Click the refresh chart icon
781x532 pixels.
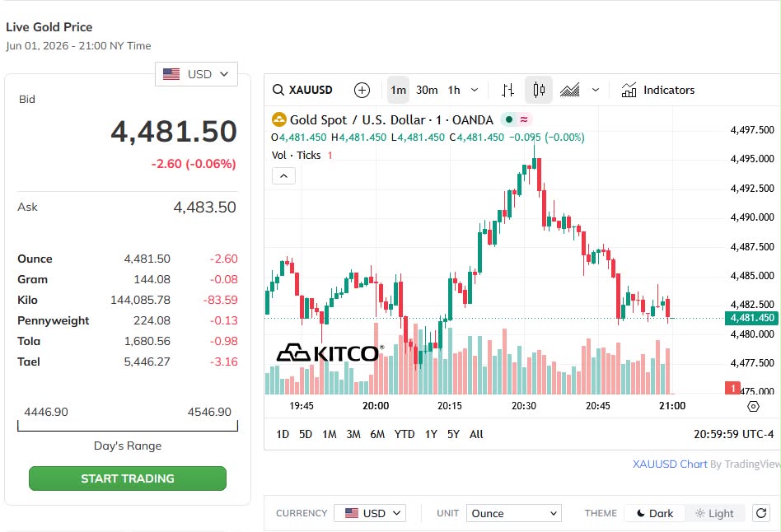coord(761,513)
